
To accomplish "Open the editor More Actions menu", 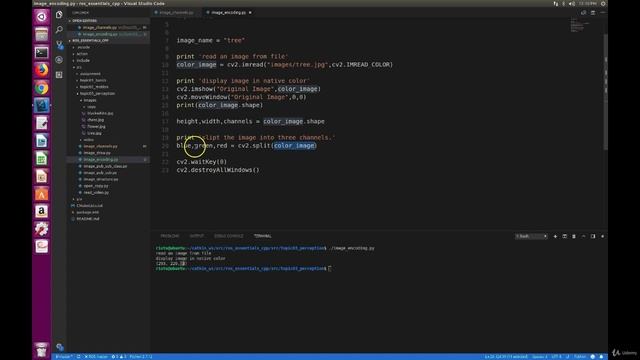I will click(602, 13).
